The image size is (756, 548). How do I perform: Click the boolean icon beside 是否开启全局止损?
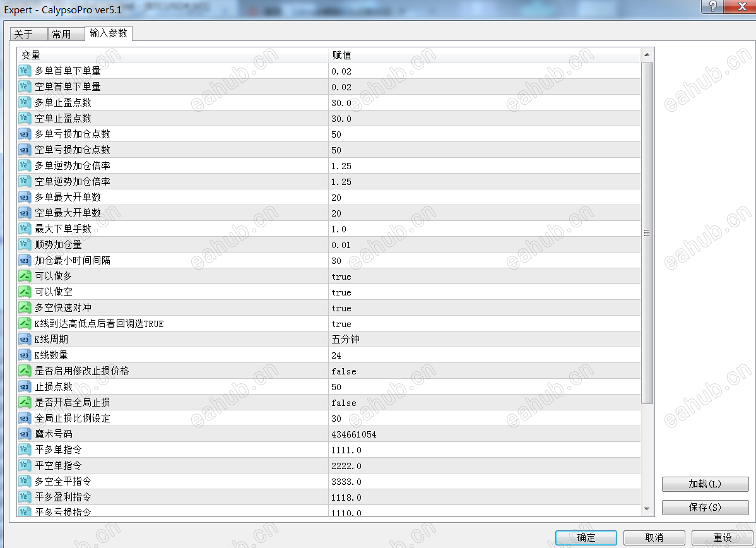tap(25, 402)
